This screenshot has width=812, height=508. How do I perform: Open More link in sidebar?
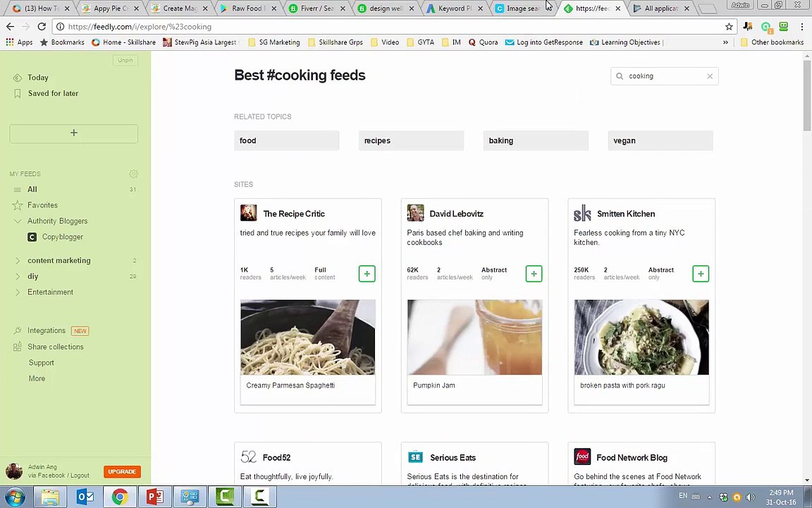pos(37,378)
